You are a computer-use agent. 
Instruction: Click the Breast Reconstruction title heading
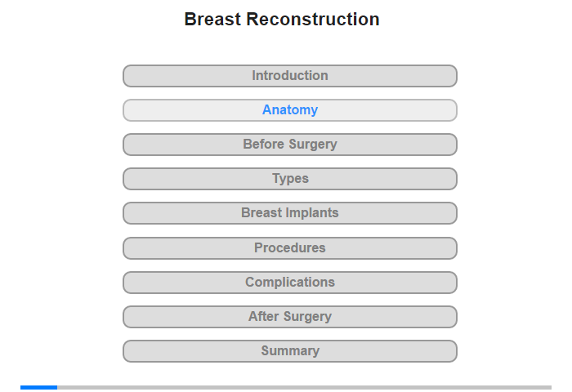[x=282, y=20]
